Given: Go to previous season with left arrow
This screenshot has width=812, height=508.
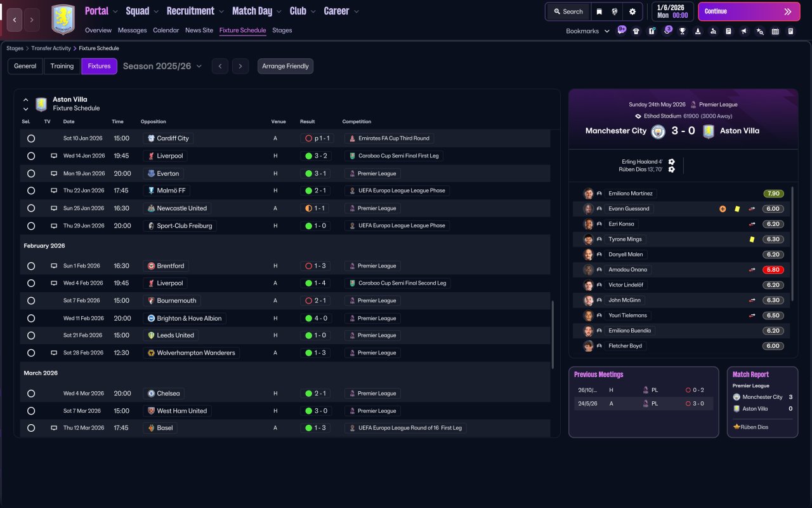Looking at the screenshot, I should click(x=220, y=66).
